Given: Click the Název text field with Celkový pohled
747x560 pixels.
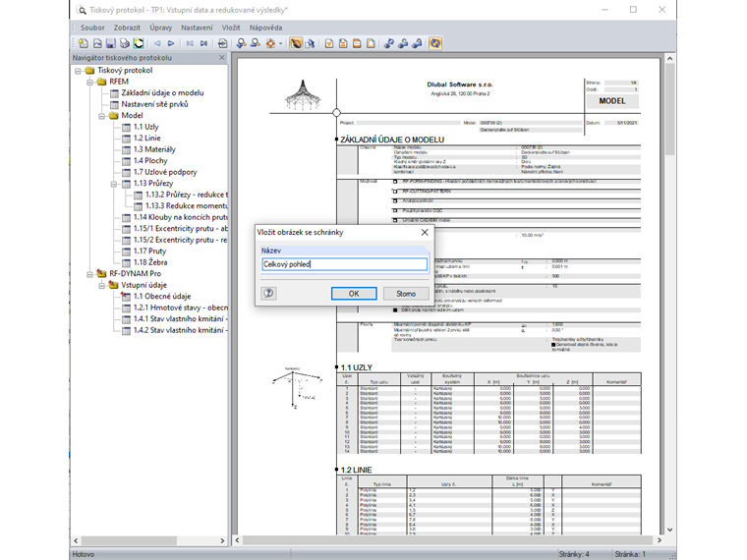Looking at the screenshot, I should 344,265.
